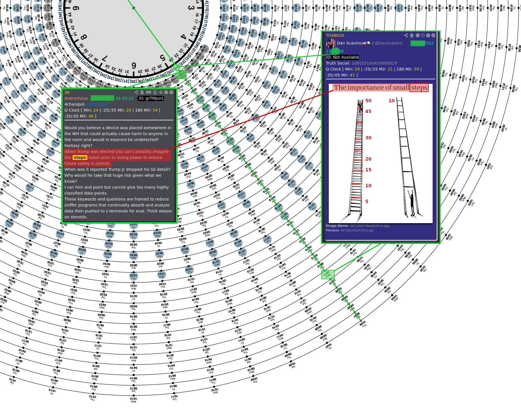This screenshot has height=420, width=521.
Task: Click highlighted date 11/01/2017 on post 30
Action: click(x=103, y=98)
